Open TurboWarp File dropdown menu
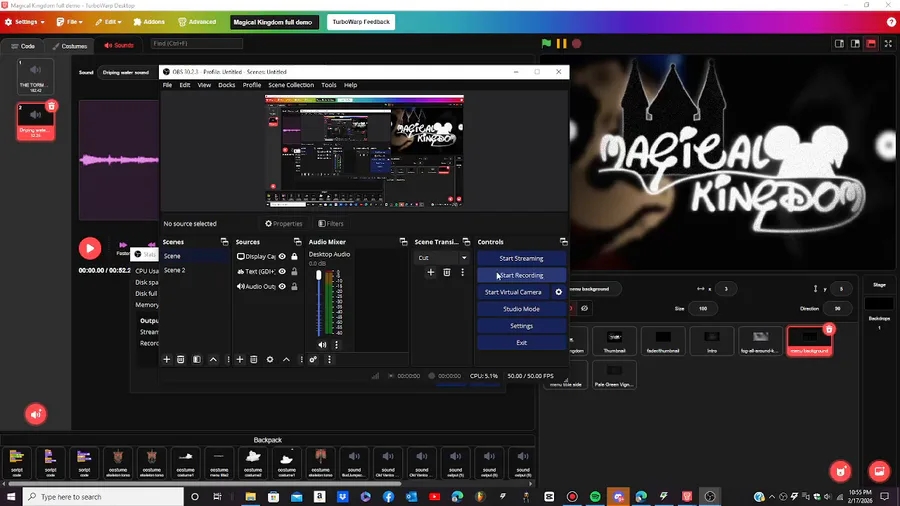The width and height of the screenshot is (900, 506). coord(69,22)
